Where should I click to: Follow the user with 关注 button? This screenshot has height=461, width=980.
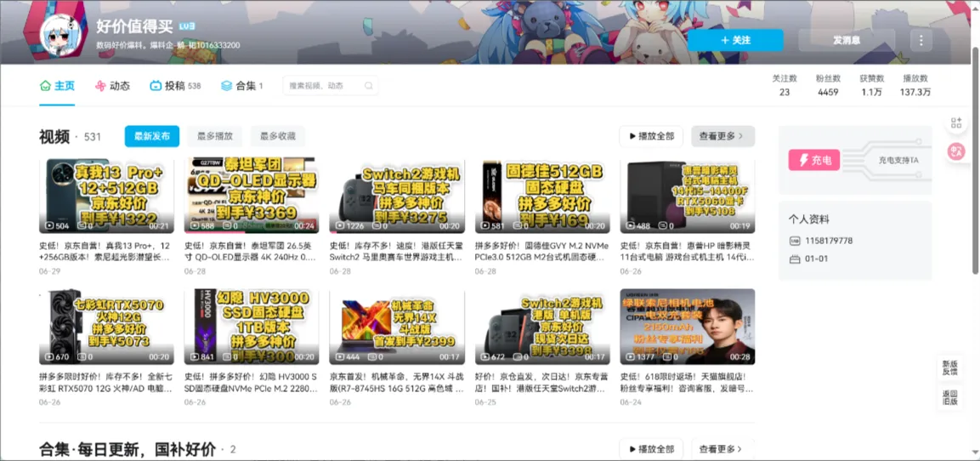(x=735, y=40)
